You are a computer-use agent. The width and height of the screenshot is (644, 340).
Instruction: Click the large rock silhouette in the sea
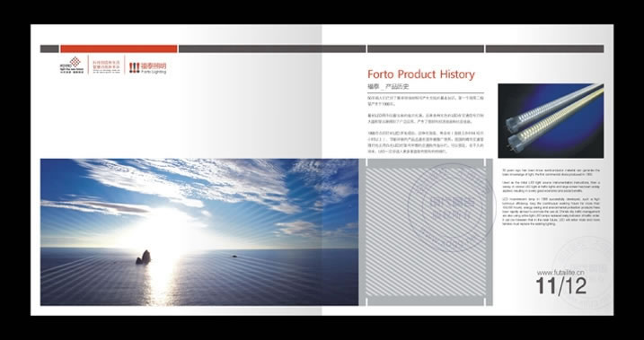tap(144, 257)
